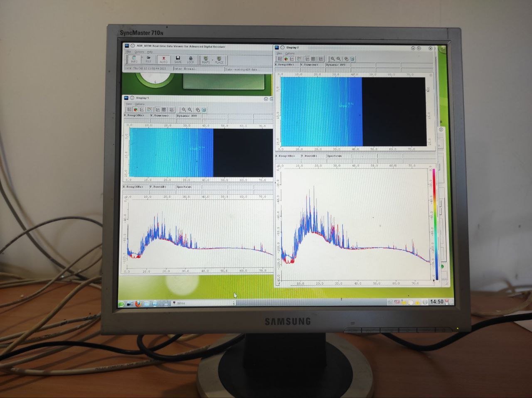Click the X_Freq(MHz) field above Display 2 spectrogram
532x398 pixels.
[287, 65]
